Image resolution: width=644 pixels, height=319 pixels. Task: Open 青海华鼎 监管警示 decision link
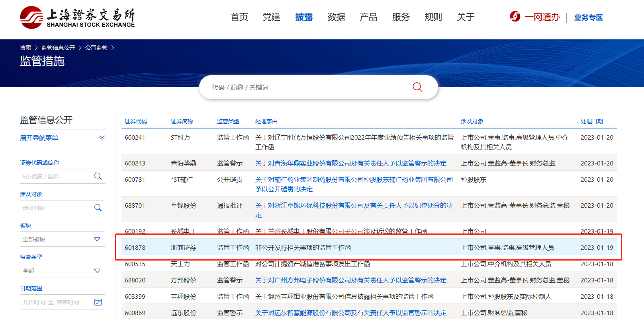(x=351, y=163)
